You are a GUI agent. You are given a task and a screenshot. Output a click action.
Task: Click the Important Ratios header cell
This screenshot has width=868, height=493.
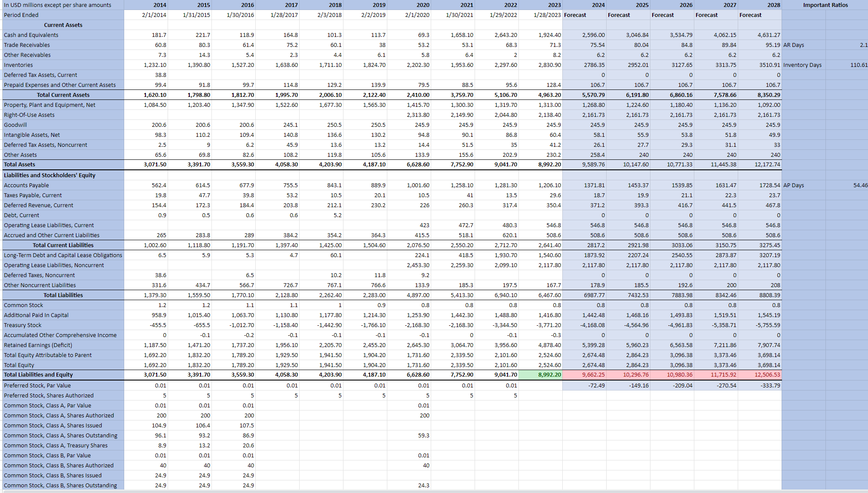tap(825, 5)
